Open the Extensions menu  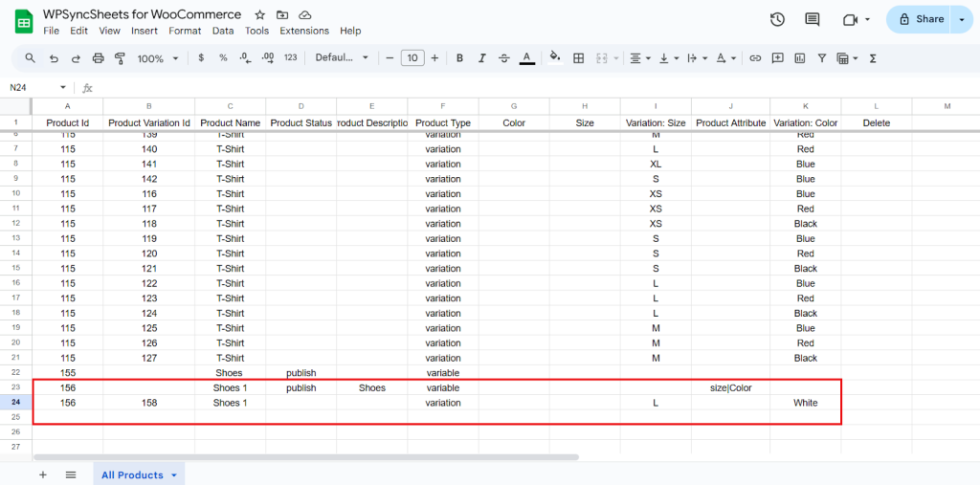[x=304, y=31]
